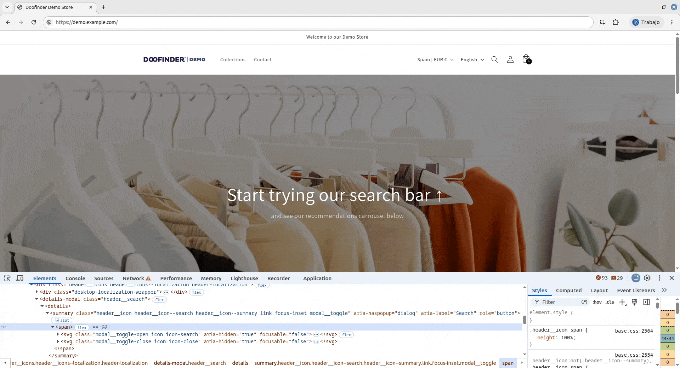
Task: Reload the page with the refresh icon
Action: 34,22
